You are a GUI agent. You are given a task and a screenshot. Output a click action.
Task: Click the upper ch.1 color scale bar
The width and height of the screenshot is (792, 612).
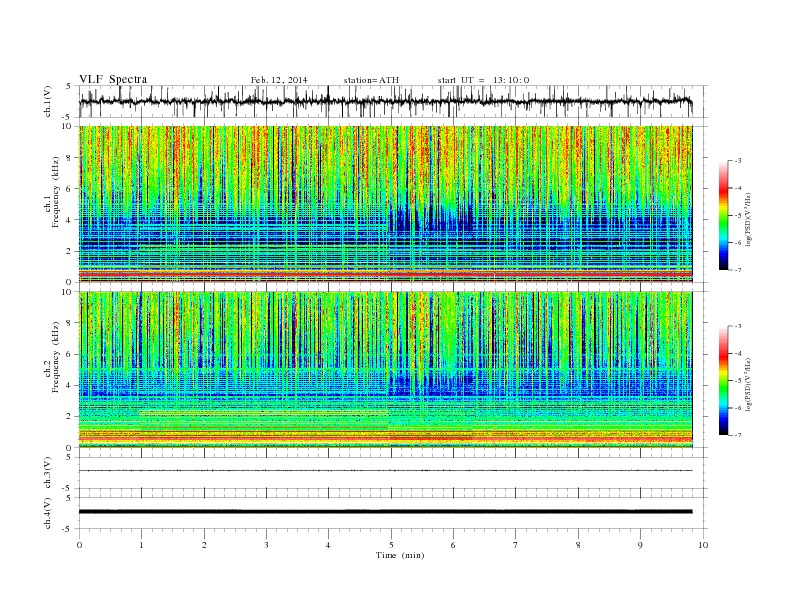723,215
